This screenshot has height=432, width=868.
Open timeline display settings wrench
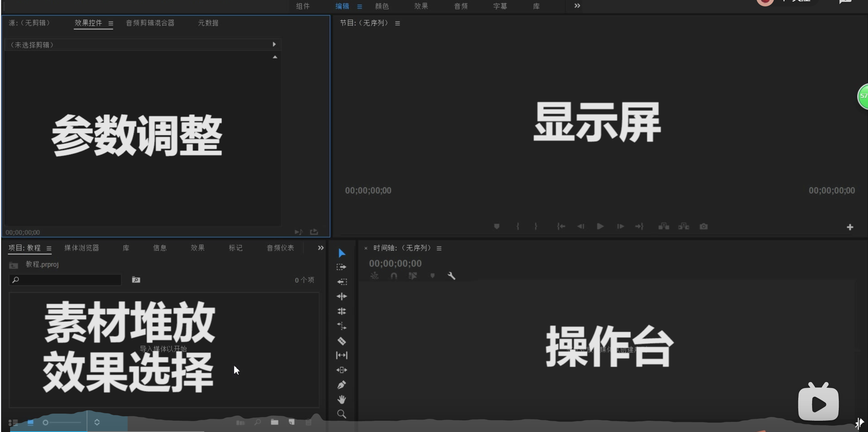[451, 276]
